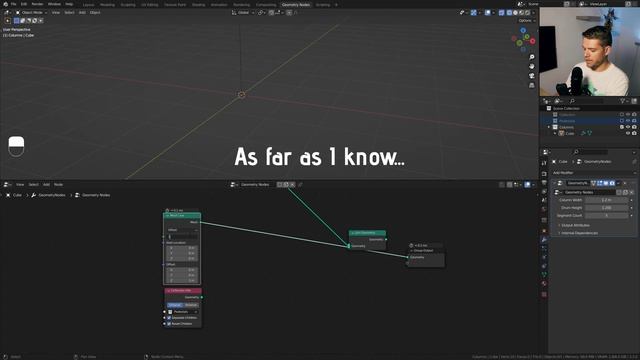
Task: Open the Object Mode dropdown
Action: [31, 13]
